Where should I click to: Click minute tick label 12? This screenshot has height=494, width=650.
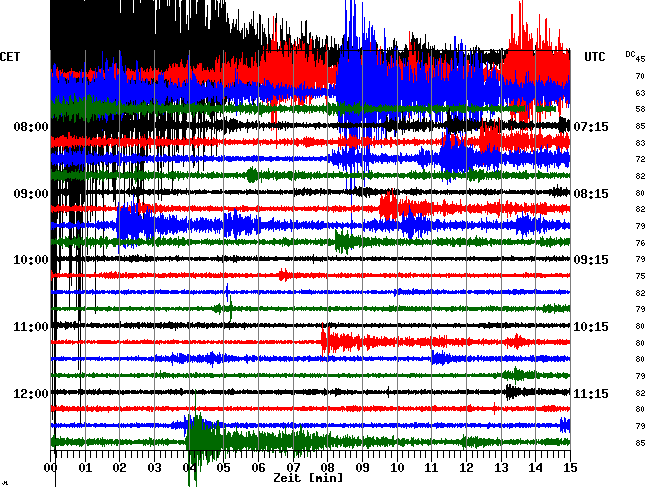pyautogui.click(x=466, y=467)
